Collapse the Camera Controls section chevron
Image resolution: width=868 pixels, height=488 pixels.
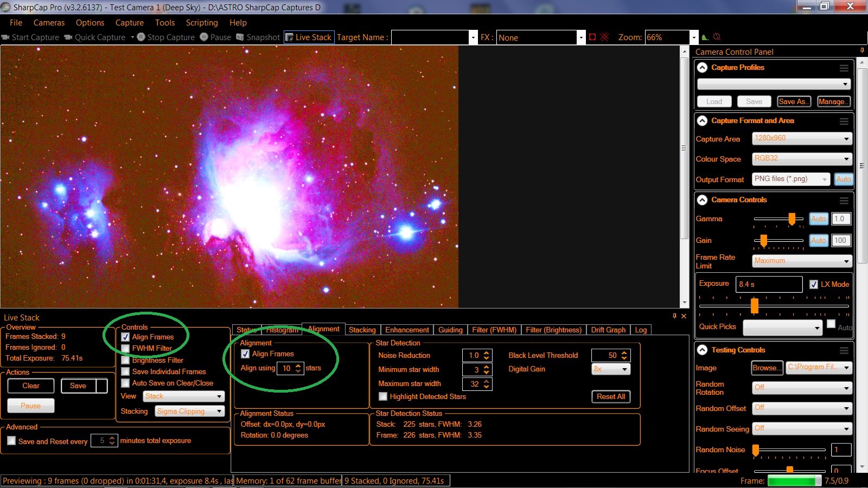pos(703,200)
